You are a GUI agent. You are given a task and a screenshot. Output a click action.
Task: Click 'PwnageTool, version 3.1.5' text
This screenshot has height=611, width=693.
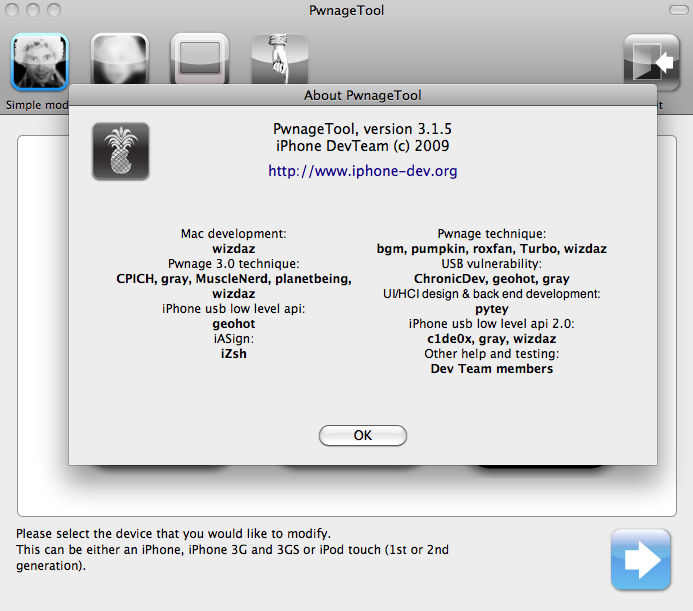coord(362,129)
